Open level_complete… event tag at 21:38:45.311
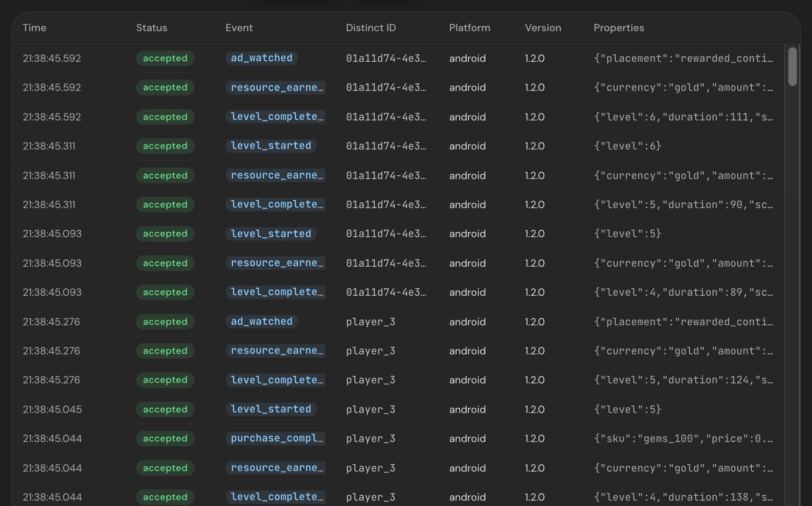This screenshot has height=506, width=812. tap(275, 204)
